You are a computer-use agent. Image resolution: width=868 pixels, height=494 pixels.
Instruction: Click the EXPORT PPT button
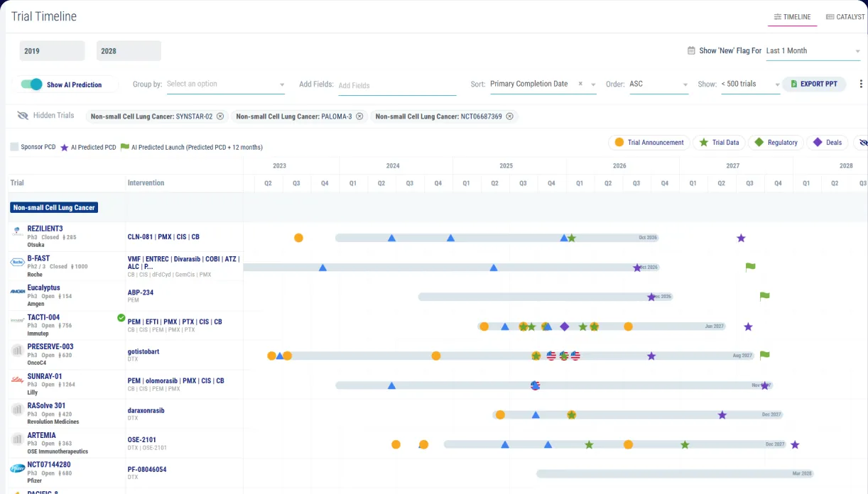coord(814,84)
